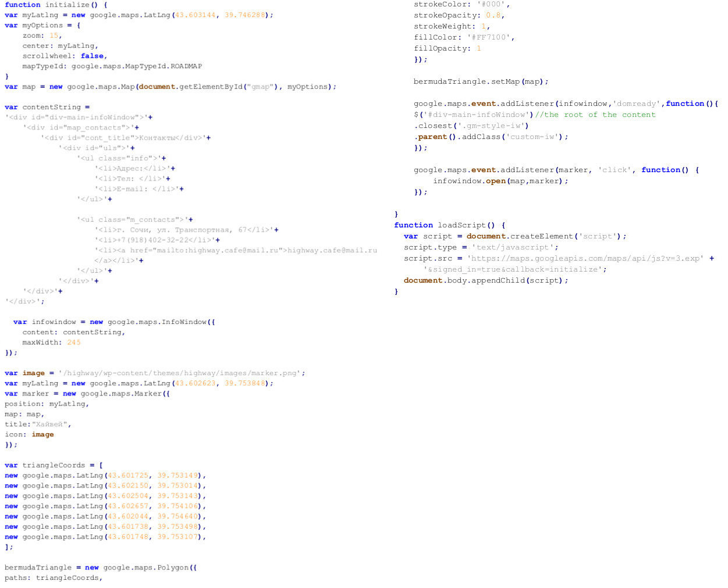Click the LatLng 43.602504, 39.753143 line

(x=105, y=496)
